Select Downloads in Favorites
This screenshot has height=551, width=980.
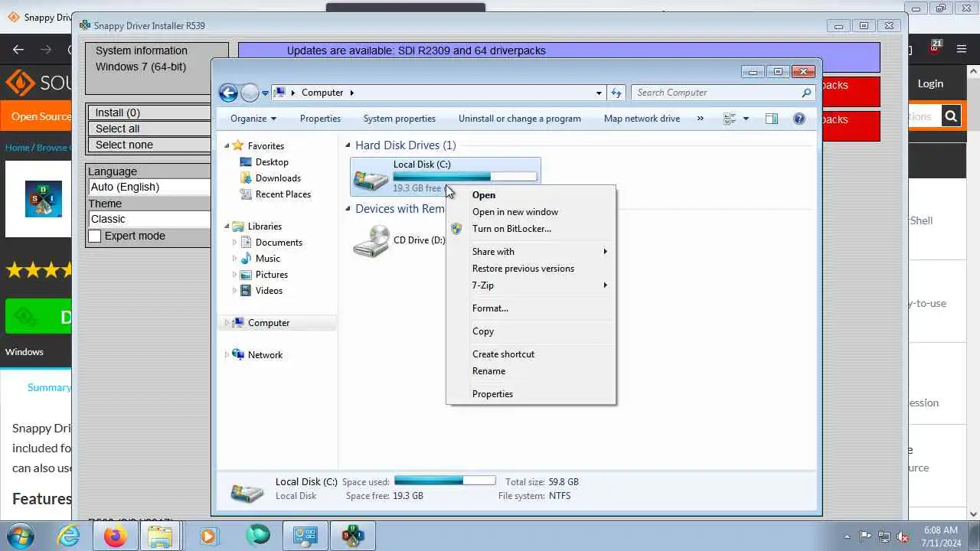pos(278,178)
